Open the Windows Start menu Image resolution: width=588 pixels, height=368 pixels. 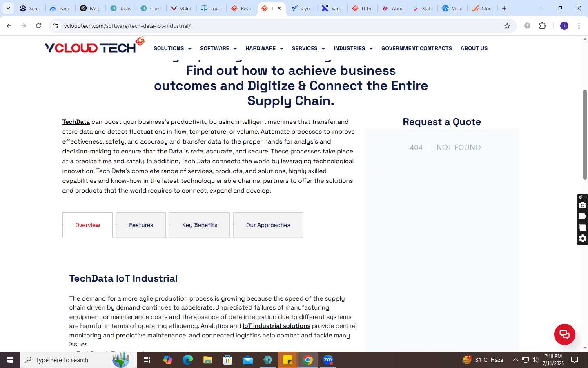[x=10, y=360]
